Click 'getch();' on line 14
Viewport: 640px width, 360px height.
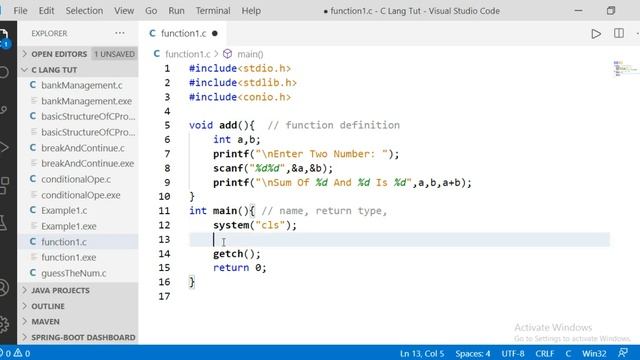coord(236,254)
